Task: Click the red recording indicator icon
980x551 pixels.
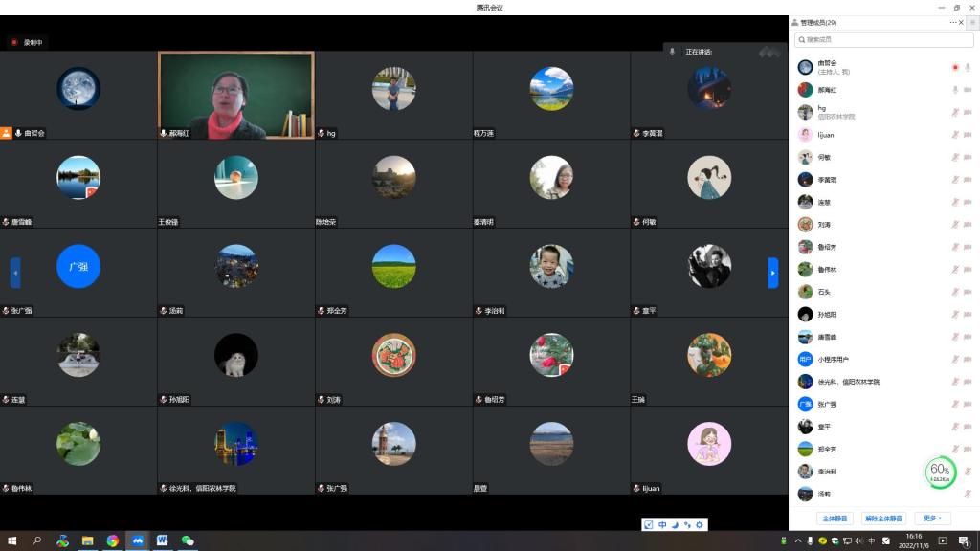Action: coord(14,42)
